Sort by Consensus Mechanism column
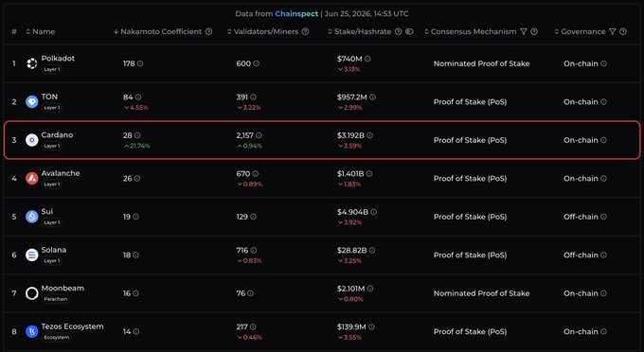 (471, 31)
